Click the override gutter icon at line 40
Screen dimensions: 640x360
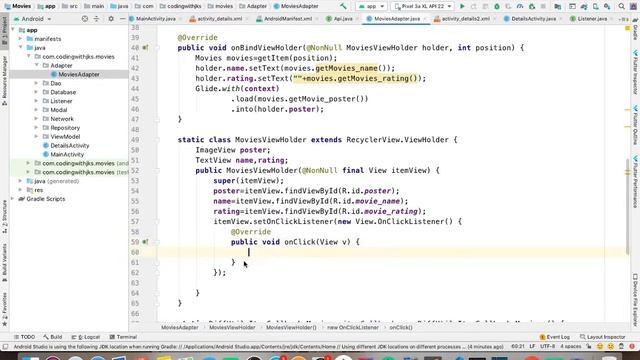(x=145, y=48)
